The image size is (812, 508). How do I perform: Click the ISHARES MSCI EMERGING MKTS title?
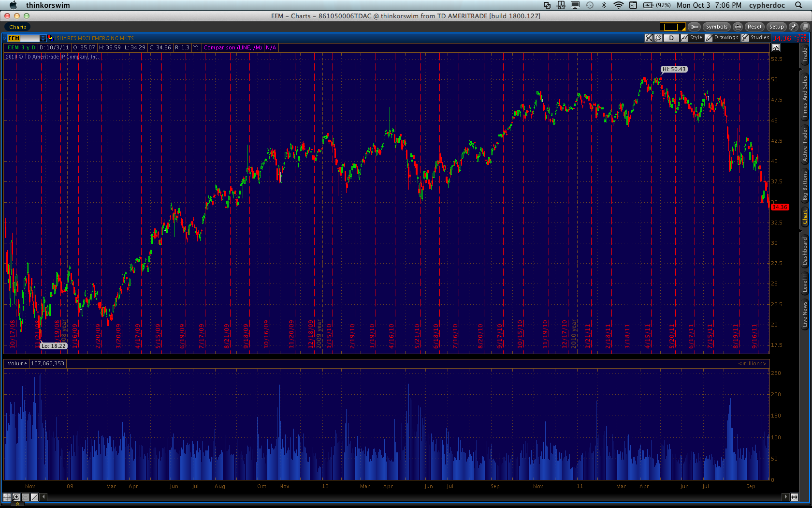click(94, 38)
